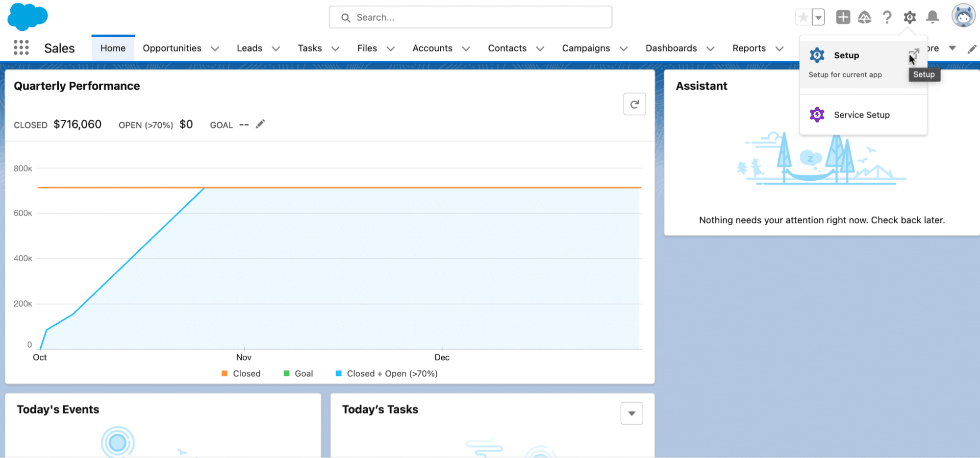Edit the navigation bar pencil icon
The height and width of the screenshot is (458, 980).
[x=972, y=48]
